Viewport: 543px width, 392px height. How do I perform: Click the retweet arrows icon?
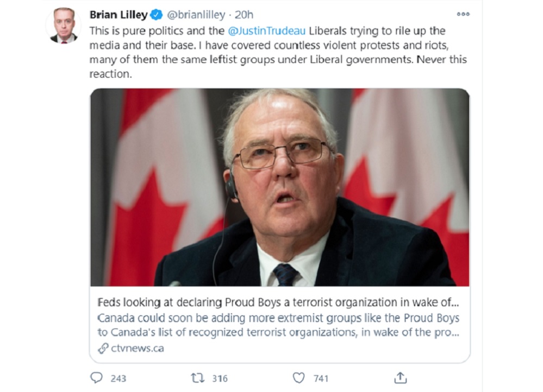pos(198,378)
